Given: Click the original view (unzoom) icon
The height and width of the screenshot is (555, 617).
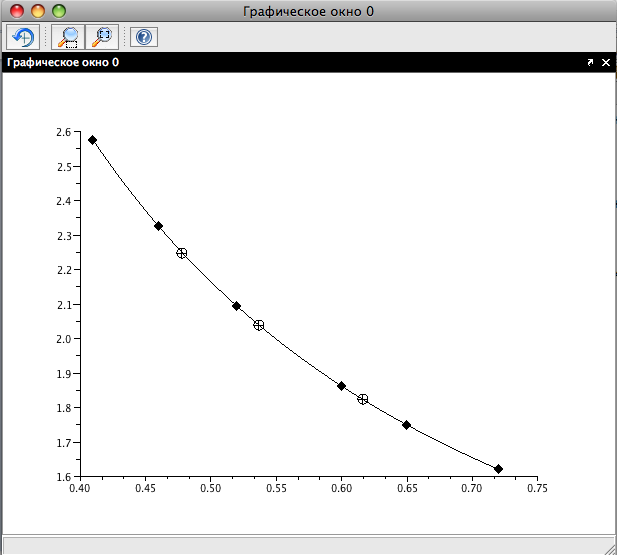Looking at the screenshot, I should coord(102,37).
